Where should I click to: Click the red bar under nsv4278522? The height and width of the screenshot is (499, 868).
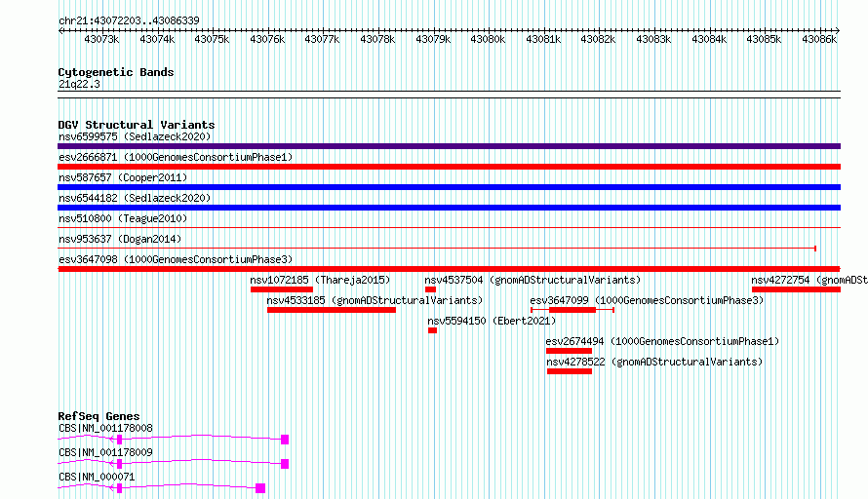pos(570,371)
